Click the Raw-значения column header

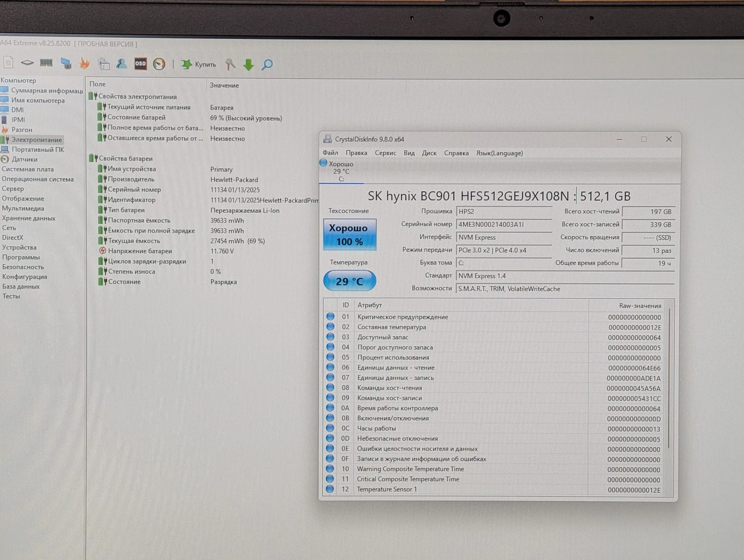tap(640, 306)
